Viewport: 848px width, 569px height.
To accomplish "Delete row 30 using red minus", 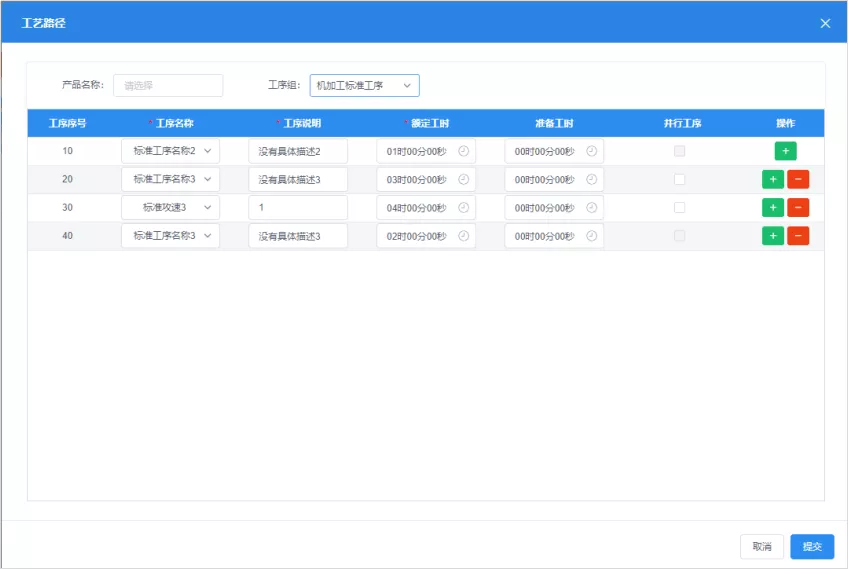I will [x=798, y=207].
